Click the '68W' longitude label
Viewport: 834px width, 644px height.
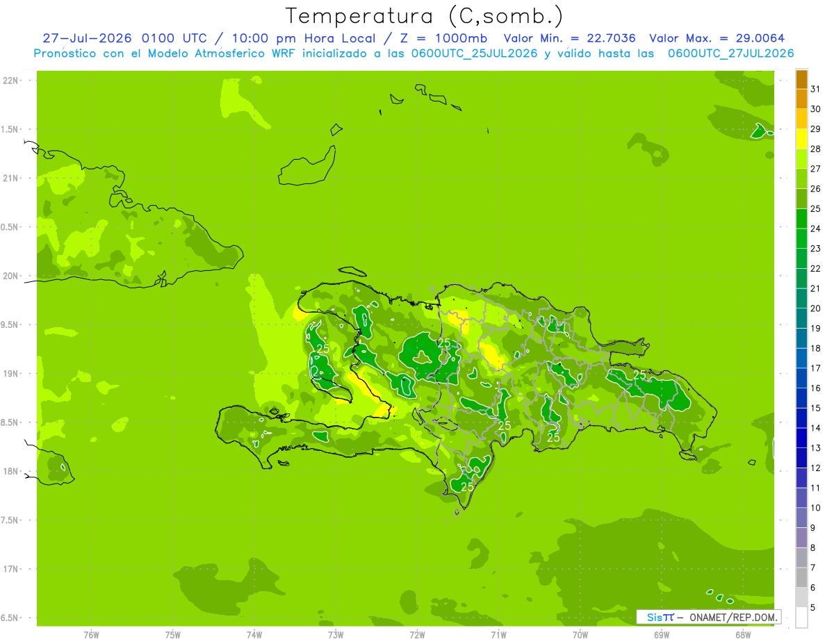pos(743,635)
